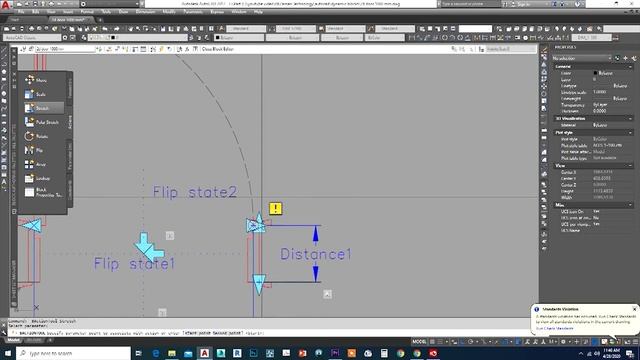Open the AutoCAD Classic workspace dropdown

click(32, 38)
